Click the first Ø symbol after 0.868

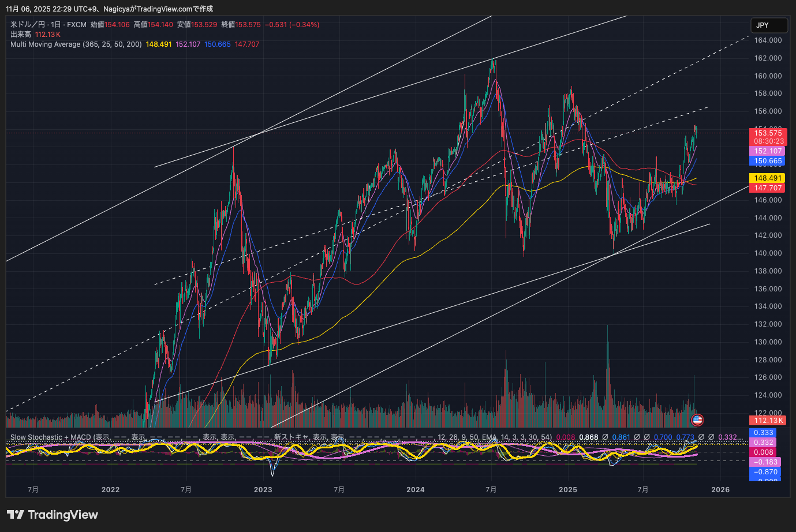605,437
